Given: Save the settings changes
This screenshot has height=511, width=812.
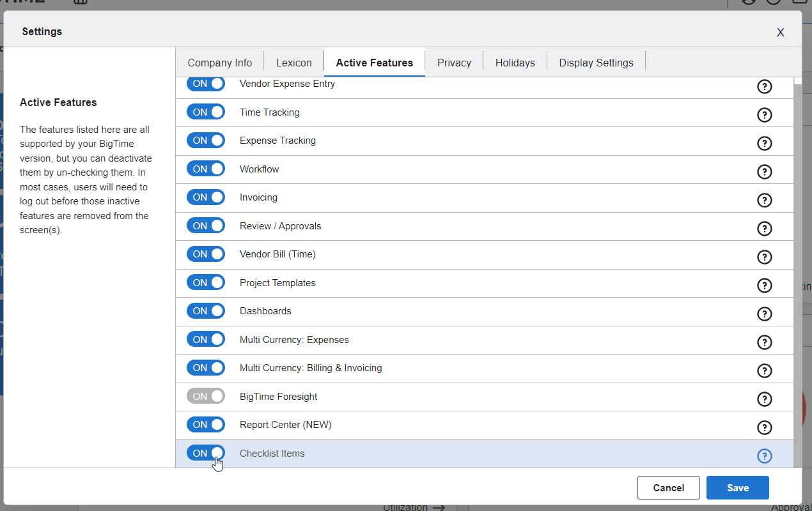Looking at the screenshot, I should (737, 487).
